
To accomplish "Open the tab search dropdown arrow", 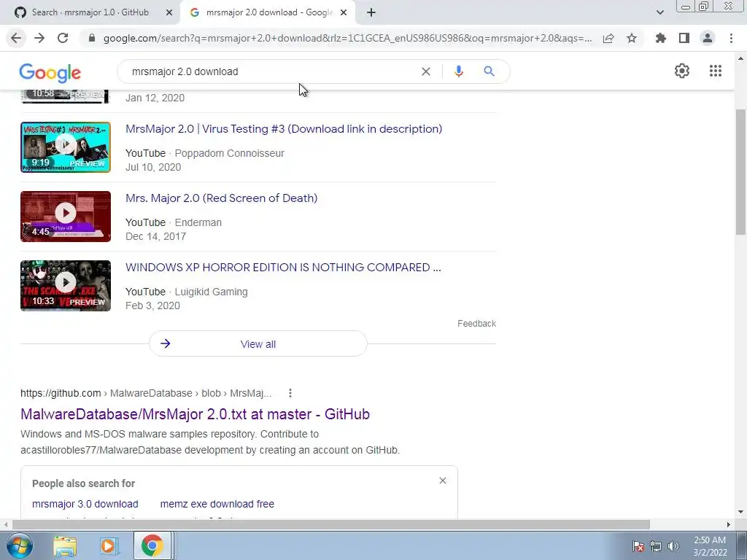I will tap(659, 12).
